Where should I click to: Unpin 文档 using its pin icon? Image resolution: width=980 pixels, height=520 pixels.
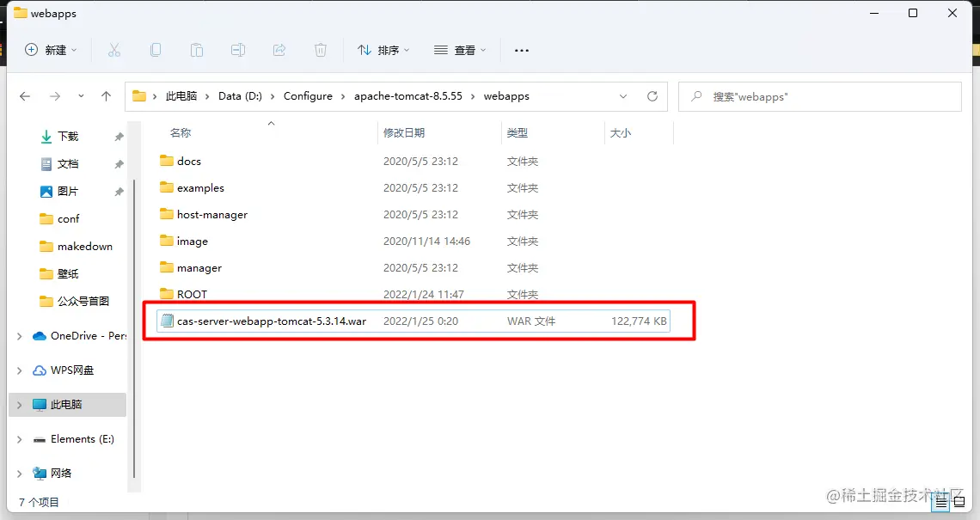coord(119,164)
